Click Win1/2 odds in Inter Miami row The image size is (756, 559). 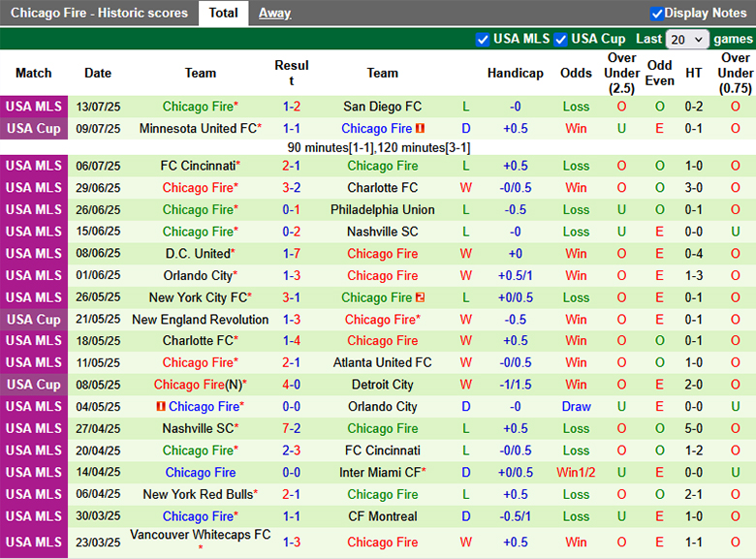tap(576, 472)
